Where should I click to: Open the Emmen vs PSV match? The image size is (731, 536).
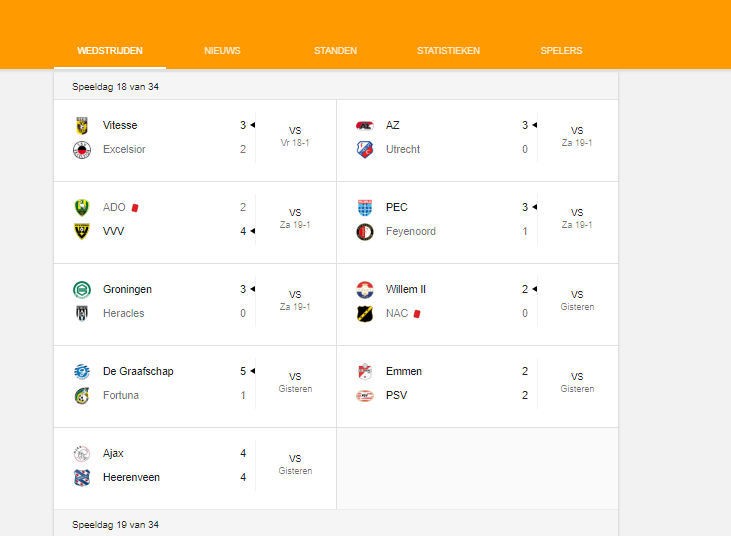click(x=477, y=386)
